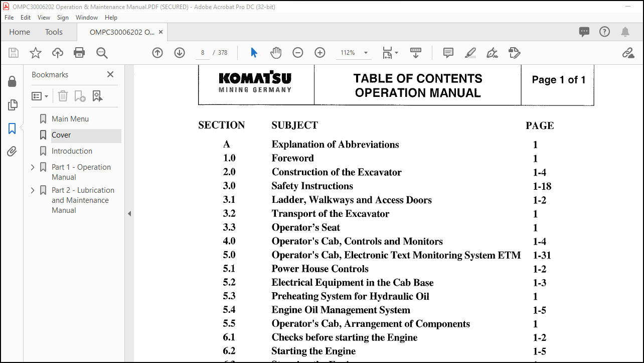
Task: Open the Sign menu
Action: coord(63,18)
